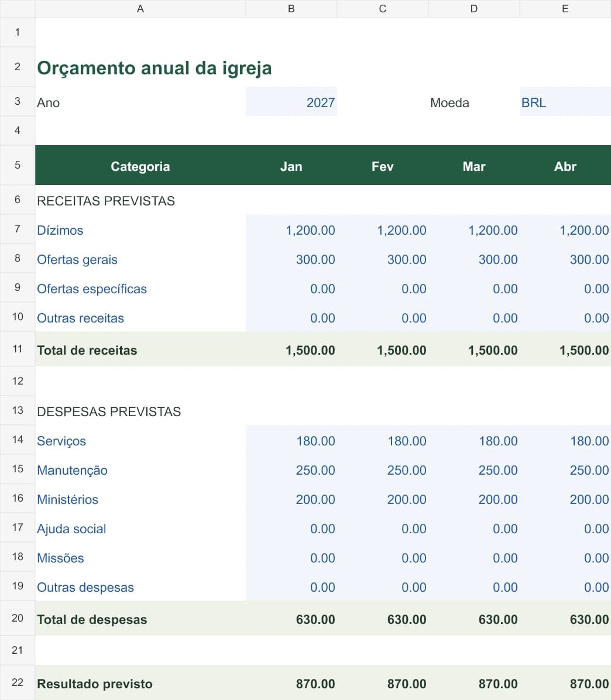The image size is (611, 700).
Task: Select Outras despesas March value 0.00
Action: [x=474, y=586]
